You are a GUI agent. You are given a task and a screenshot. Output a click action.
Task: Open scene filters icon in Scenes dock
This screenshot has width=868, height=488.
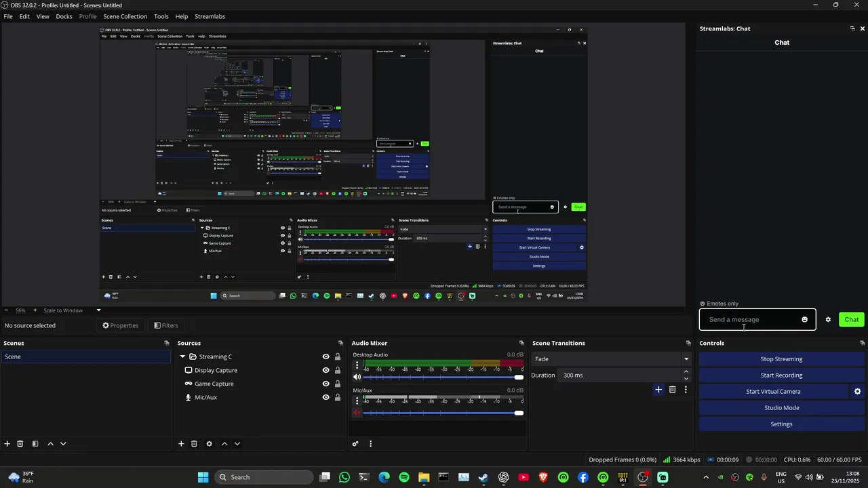(35, 444)
